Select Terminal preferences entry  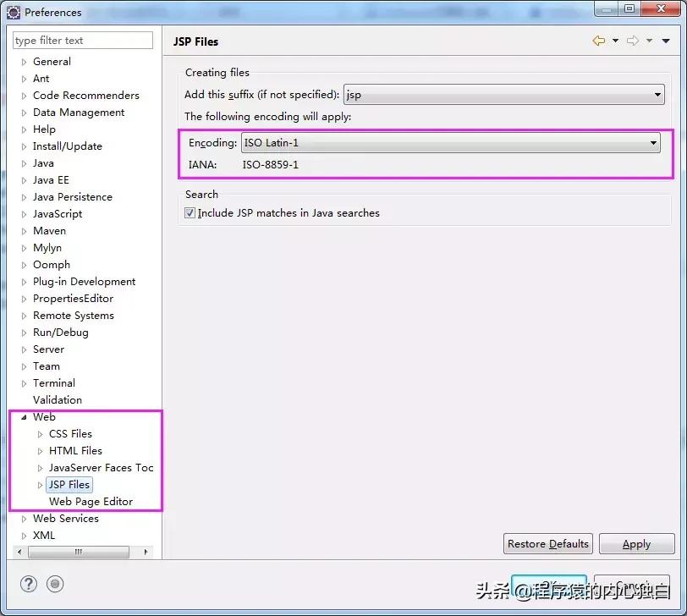(x=54, y=383)
